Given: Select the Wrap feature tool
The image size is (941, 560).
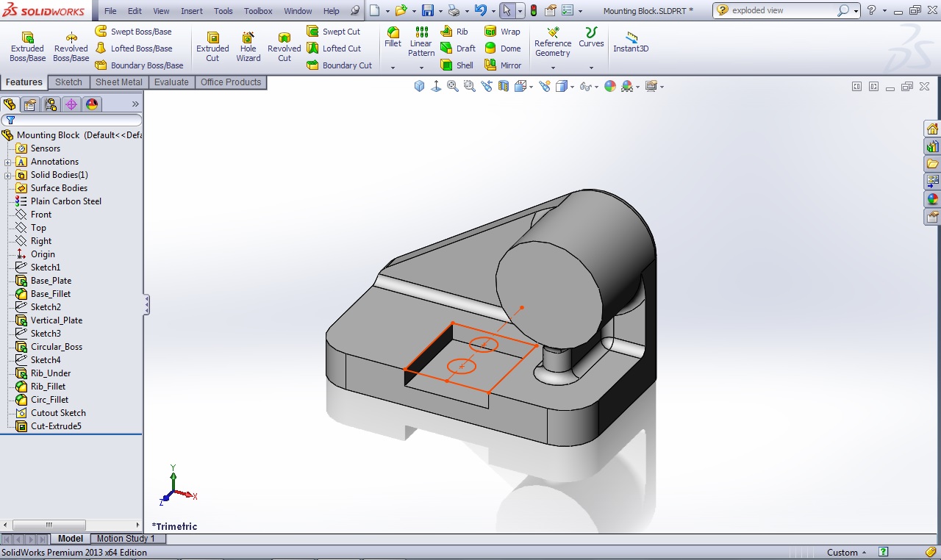Looking at the screenshot, I should click(x=502, y=32).
